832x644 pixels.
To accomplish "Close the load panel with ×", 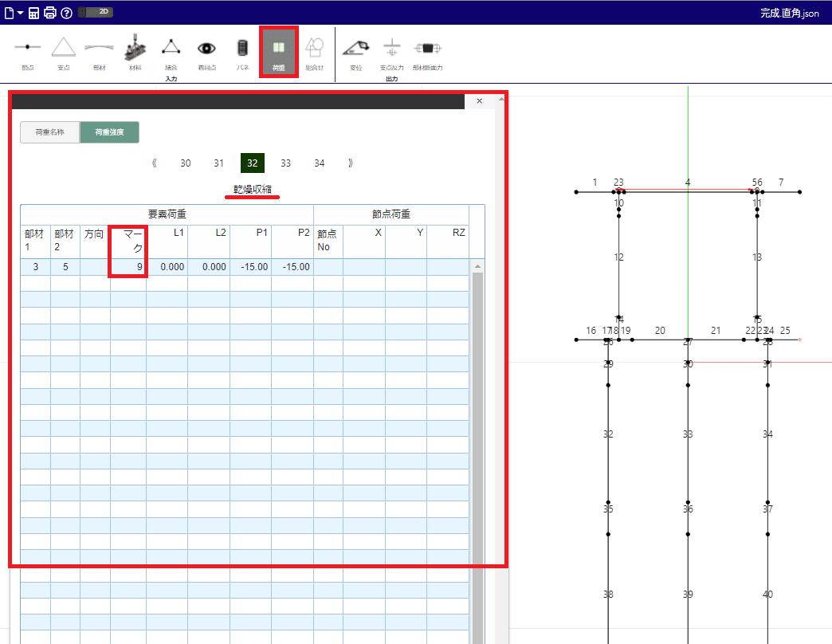I will (x=480, y=100).
